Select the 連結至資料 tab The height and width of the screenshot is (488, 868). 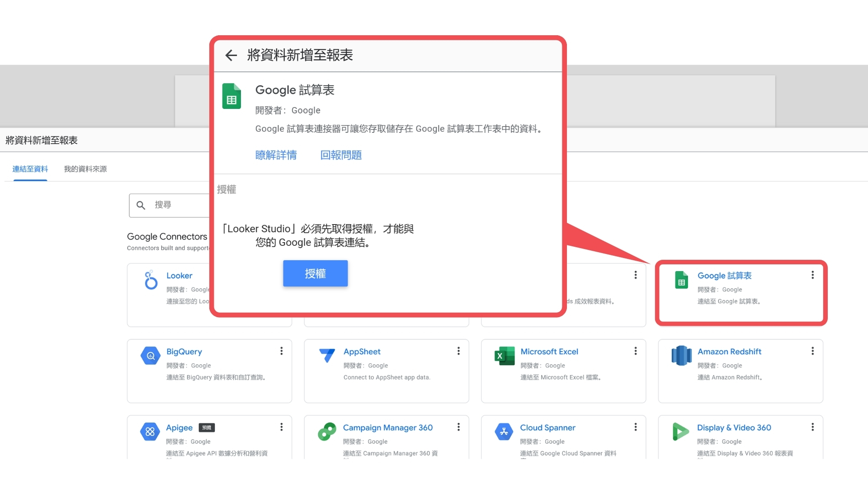click(30, 169)
